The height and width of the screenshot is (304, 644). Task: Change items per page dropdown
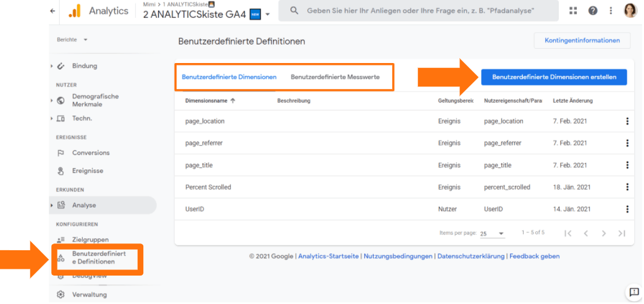pyautogui.click(x=493, y=234)
